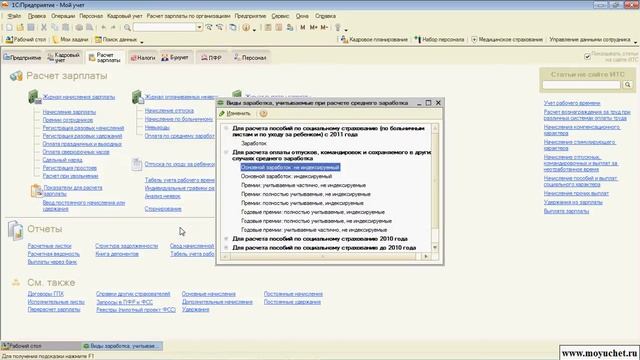Image resolution: width=640 pixels, height=360 pixels.
Task: Click the main toolbar Help icon
Action: coord(246,27)
